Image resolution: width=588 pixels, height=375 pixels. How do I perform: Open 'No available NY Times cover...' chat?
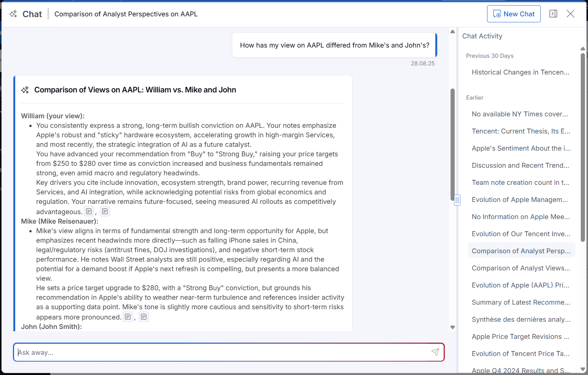pyautogui.click(x=519, y=114)
